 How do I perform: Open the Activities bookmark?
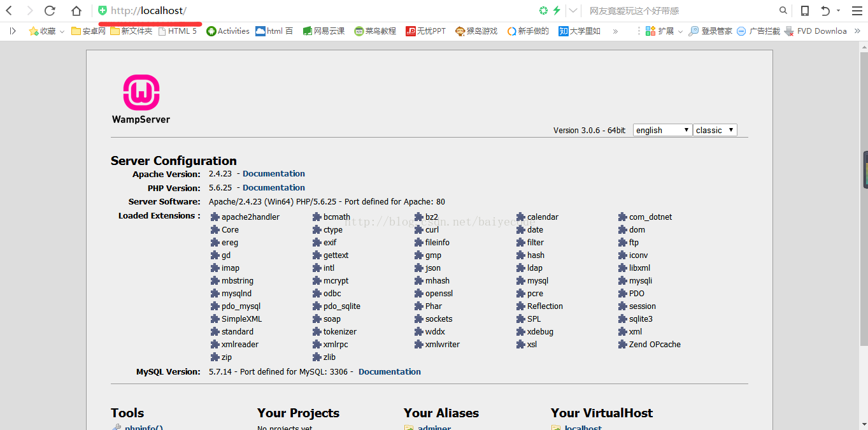[x=228, y=31]
